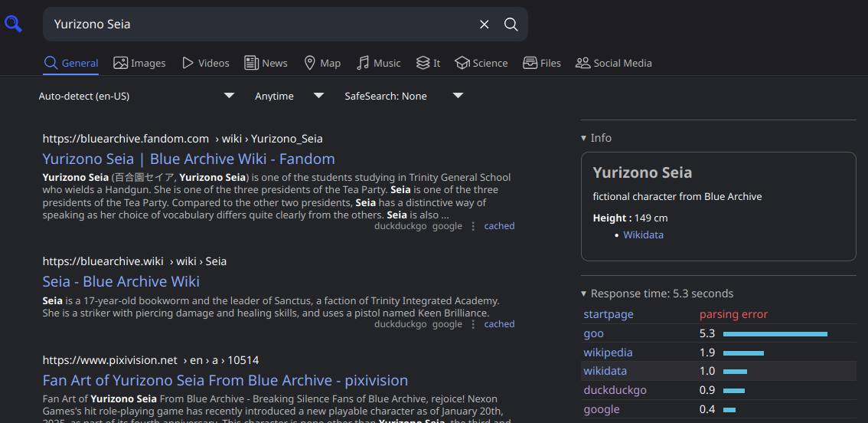Image resolution: width=868 pixels, height=423 pixels.
Task: Switch to the Images tab
Action: 139,63
